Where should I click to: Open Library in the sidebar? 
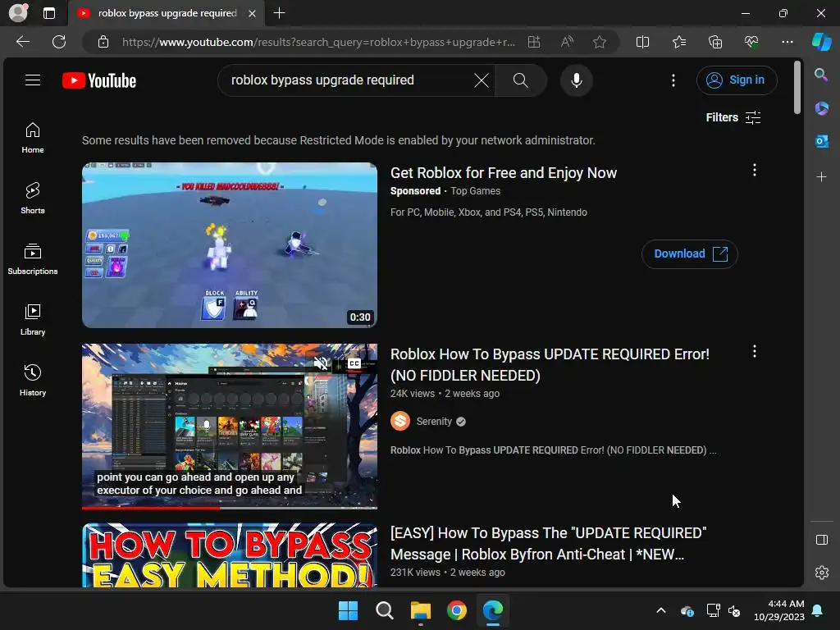coord(33,320)
